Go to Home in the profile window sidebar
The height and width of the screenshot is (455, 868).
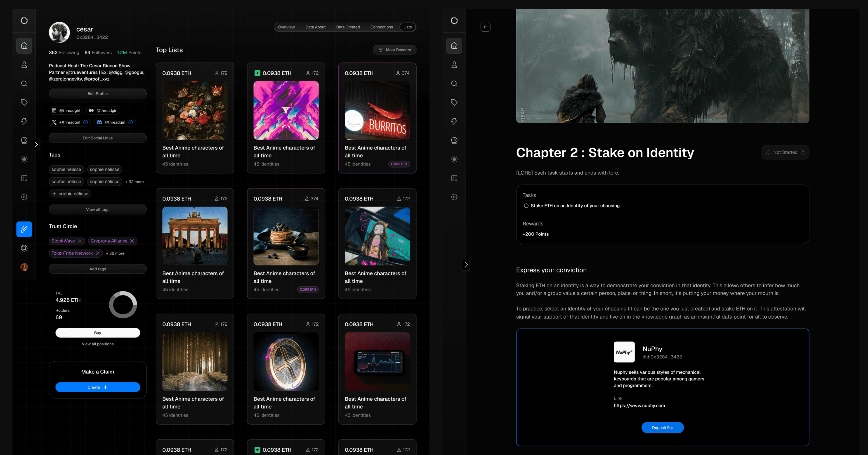click(24, 45)
